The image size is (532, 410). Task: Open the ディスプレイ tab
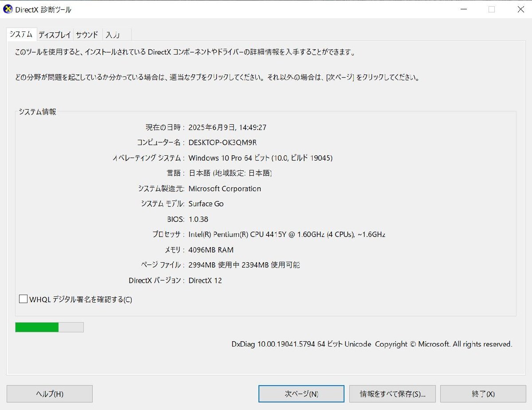55,35
